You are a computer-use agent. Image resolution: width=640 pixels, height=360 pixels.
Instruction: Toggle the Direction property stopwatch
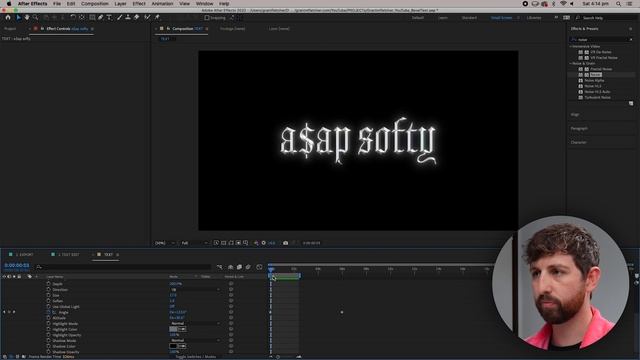point(49,289)
